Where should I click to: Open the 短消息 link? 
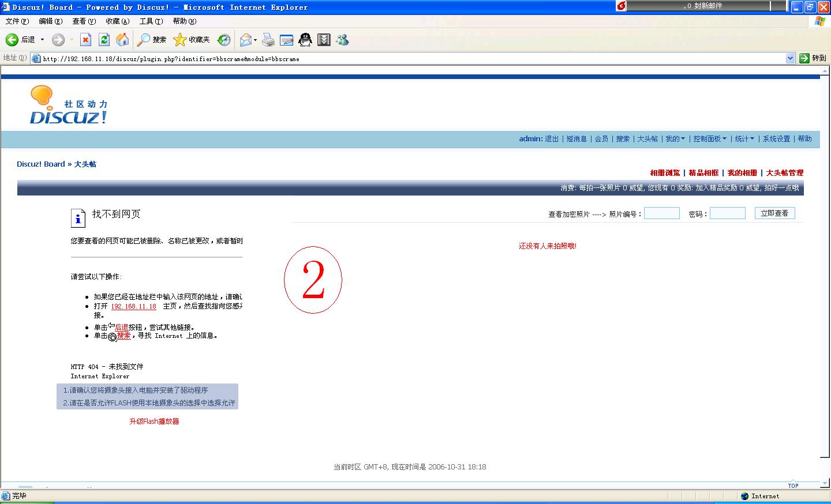[577, 139]
